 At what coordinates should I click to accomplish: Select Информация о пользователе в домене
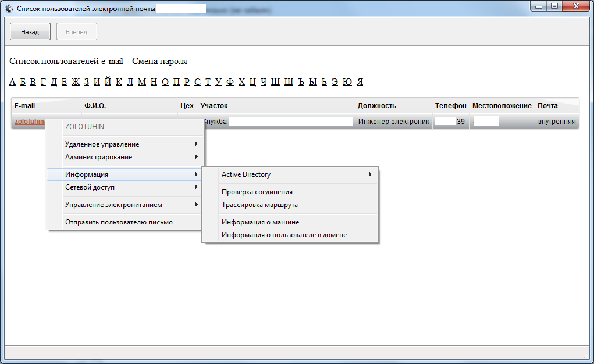coord(284,235)
